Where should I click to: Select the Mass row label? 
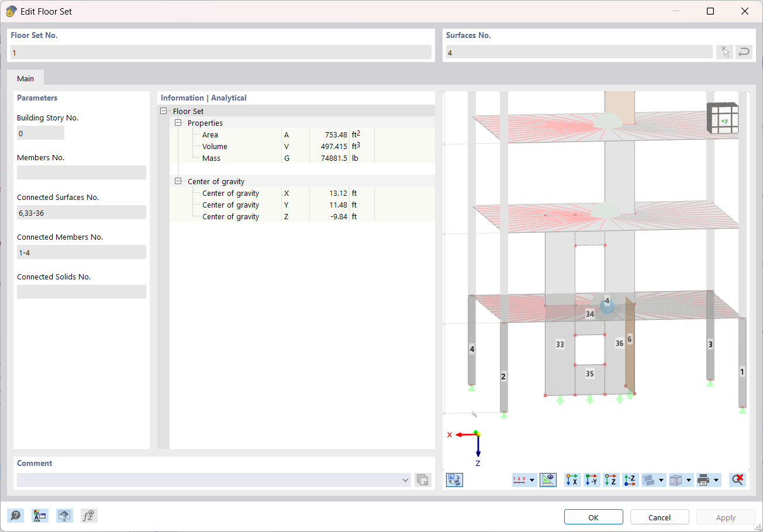pos(212,158)
